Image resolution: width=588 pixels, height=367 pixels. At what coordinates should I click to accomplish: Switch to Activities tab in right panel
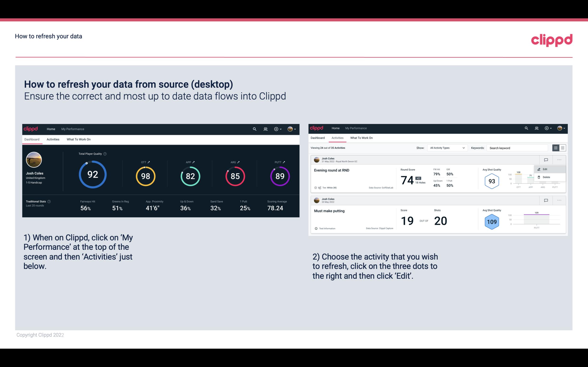337,137
